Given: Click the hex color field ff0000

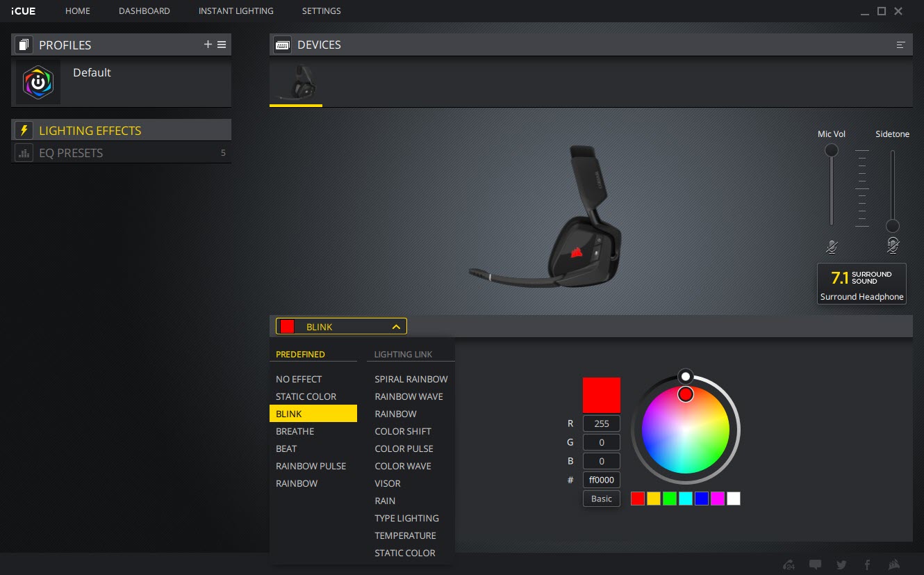Looking at the screenshot, I should point(602,480).
